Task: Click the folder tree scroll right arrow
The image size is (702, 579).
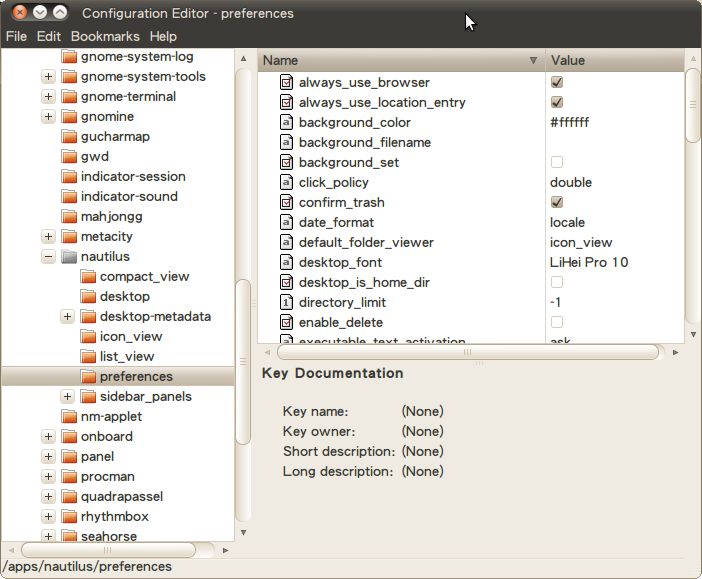Action: [x=225, y=550]
